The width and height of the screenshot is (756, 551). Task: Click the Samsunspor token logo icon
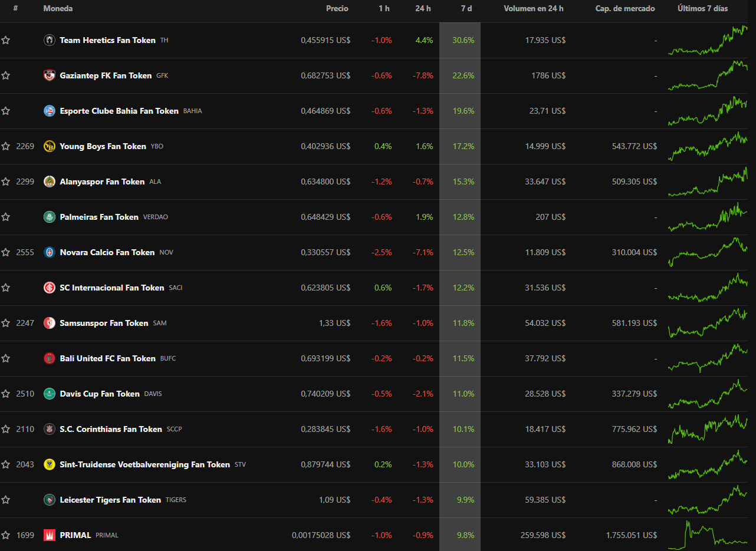50,323
